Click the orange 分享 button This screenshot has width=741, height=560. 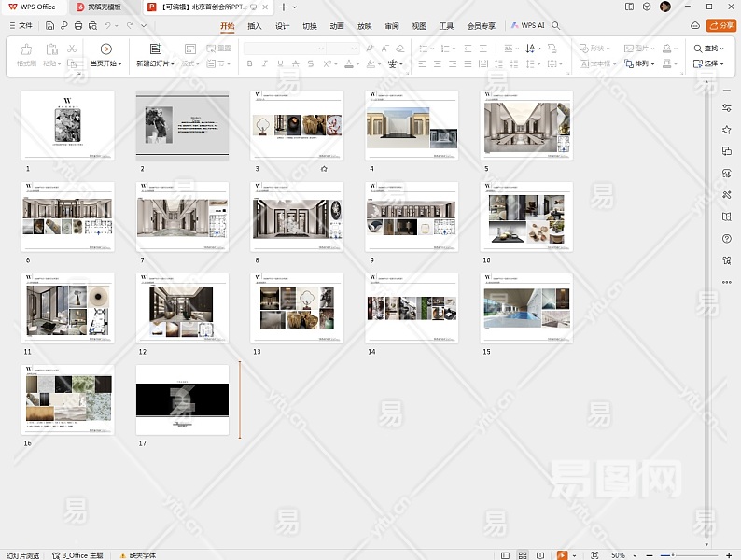coord(720,26)
